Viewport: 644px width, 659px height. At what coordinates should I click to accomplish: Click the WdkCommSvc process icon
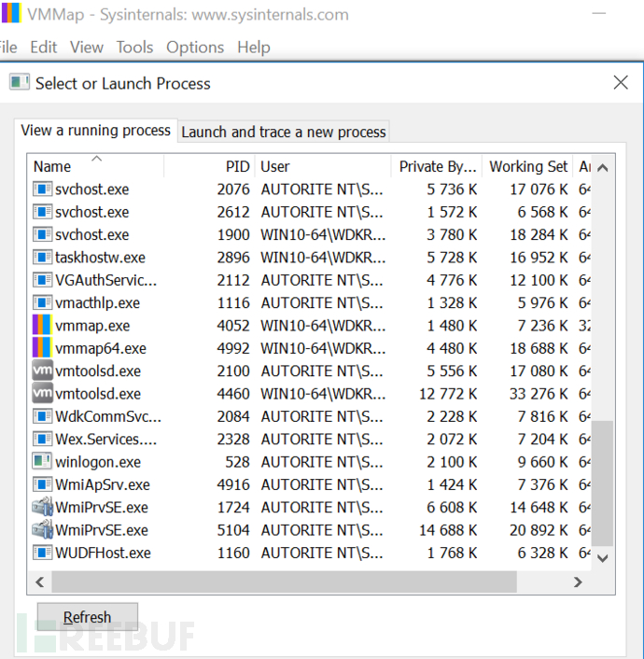(x=42, y=416)
